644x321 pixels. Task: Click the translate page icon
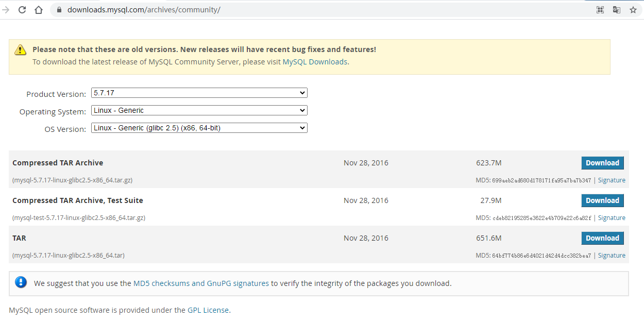[617, 10]
